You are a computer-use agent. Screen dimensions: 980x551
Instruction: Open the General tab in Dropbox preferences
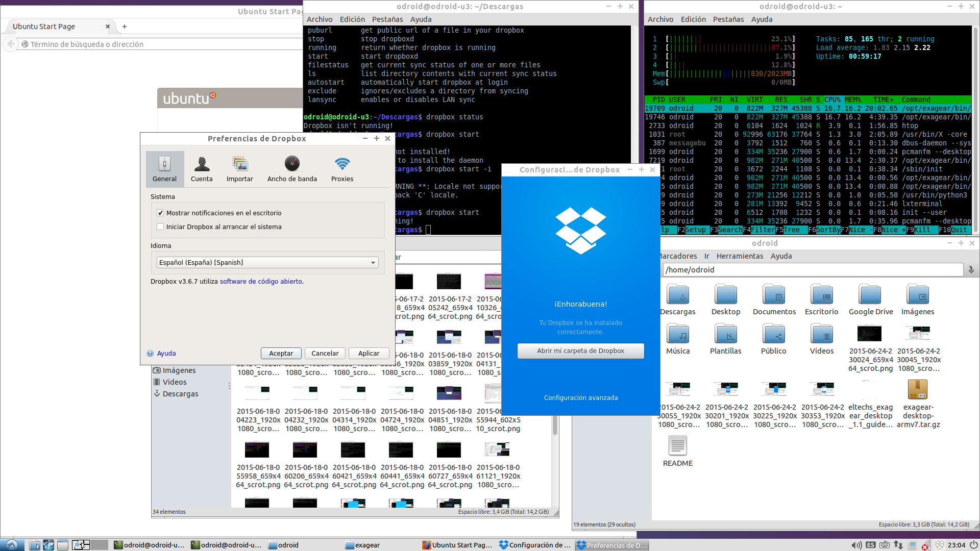point(164,168)
